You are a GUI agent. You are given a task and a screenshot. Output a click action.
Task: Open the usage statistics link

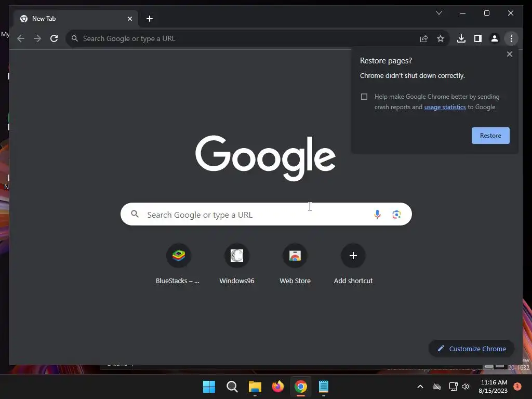coord(445,107)
